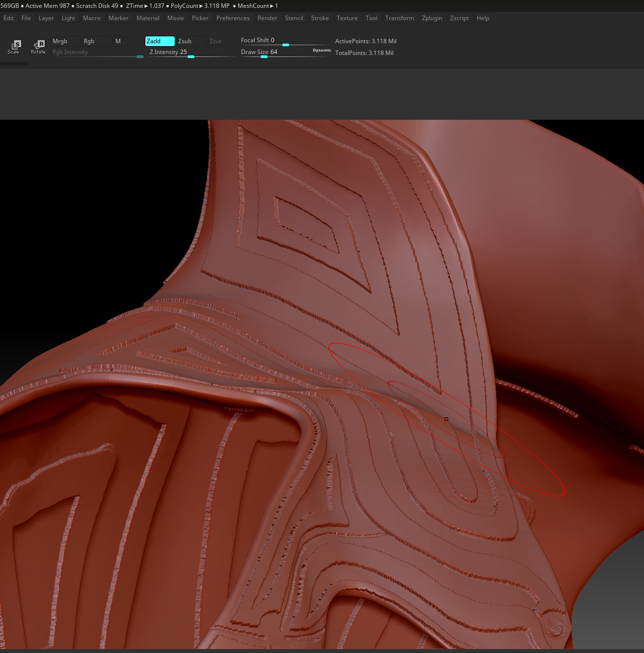644x653 pixels.
Task: Open the Render menu
Action: tap(268, 18)
